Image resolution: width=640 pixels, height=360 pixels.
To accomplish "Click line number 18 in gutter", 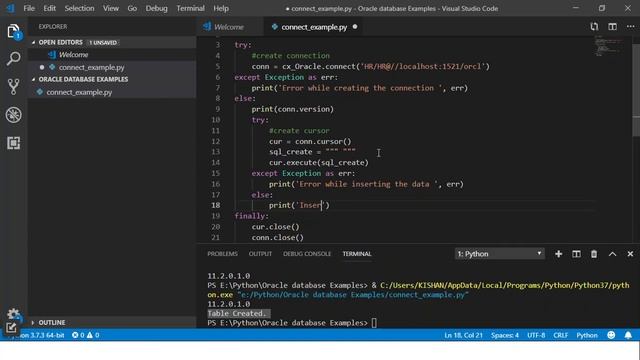I will coord(216,205).
